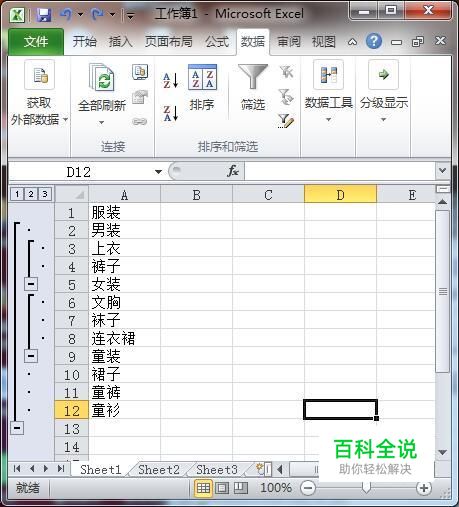The height and width of the screenshot is (507, 459).
Task: Switch to the Insert (插入) tab
Action: [x=120, y=42]
